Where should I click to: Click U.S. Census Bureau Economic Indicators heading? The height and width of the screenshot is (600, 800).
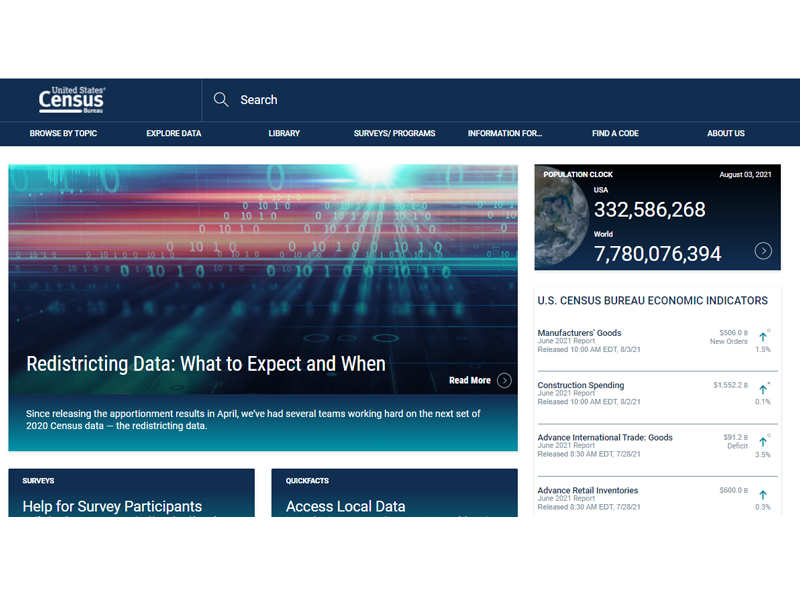point(653,301)
